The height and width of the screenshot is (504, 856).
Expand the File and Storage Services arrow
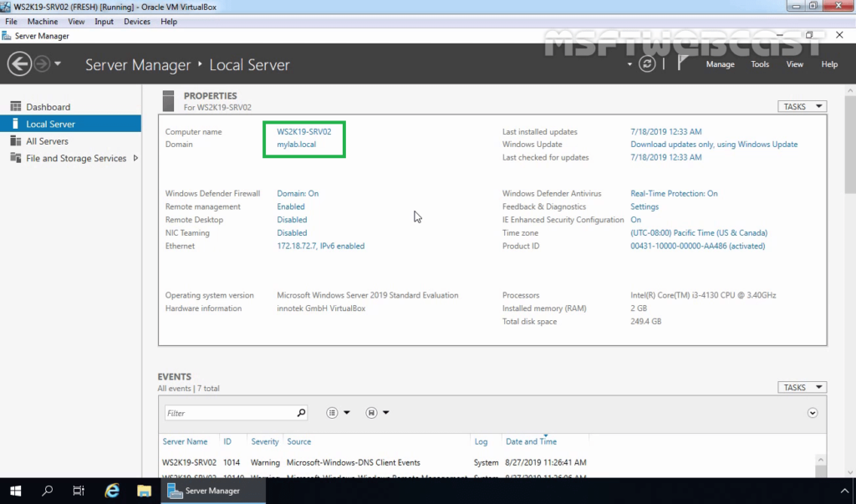click(135, 158)
